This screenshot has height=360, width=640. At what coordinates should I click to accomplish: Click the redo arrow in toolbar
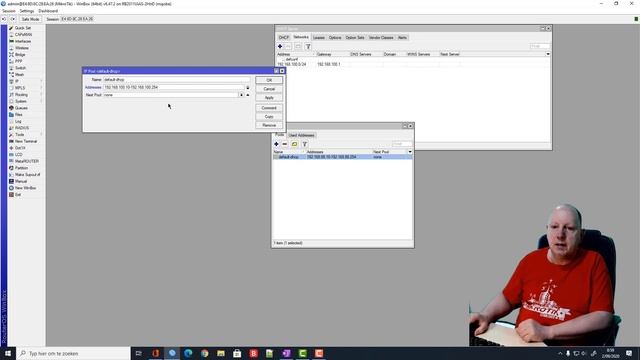coord(13,19)
